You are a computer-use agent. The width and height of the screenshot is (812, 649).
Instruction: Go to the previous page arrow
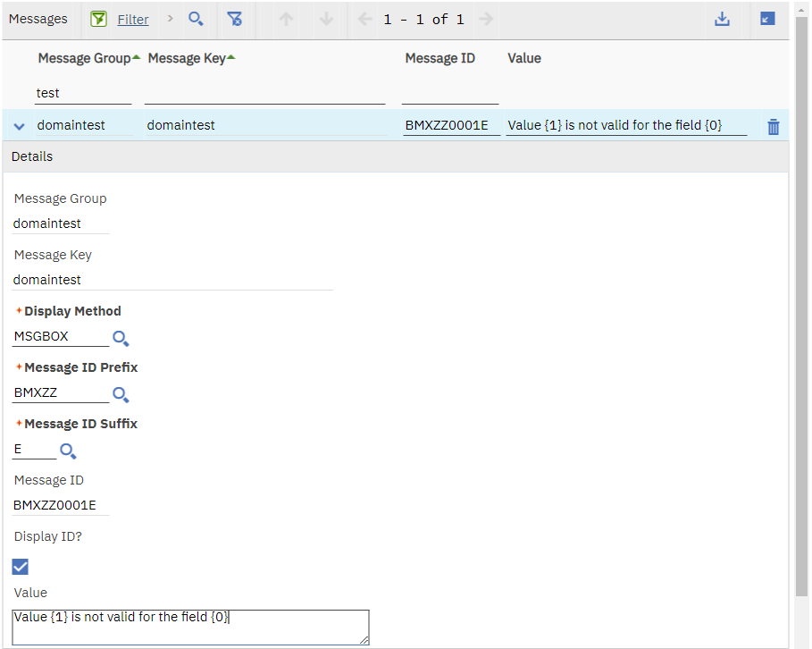[365, 19]
